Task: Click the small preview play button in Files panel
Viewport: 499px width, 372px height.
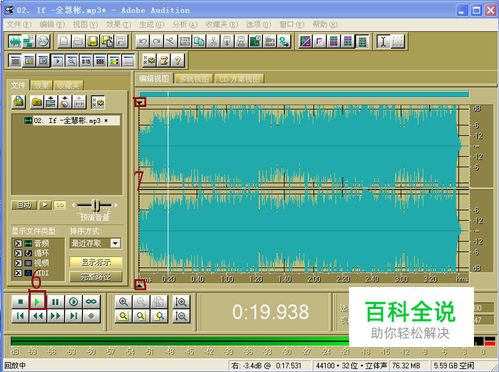Action: click(45, 205)
